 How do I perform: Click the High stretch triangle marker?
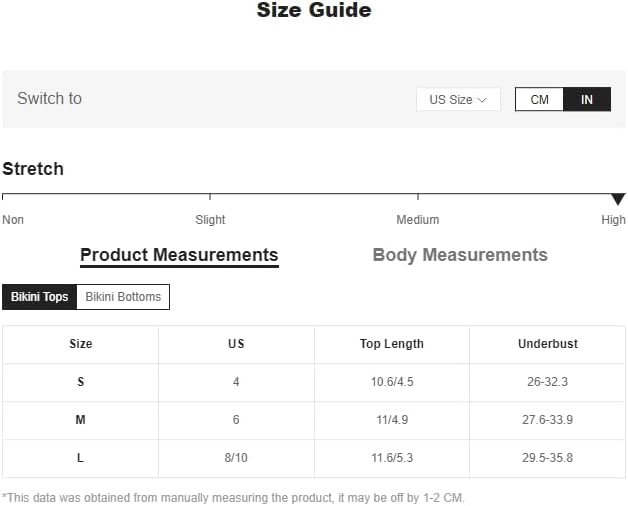pyautogui.click(x=618, y=199)
